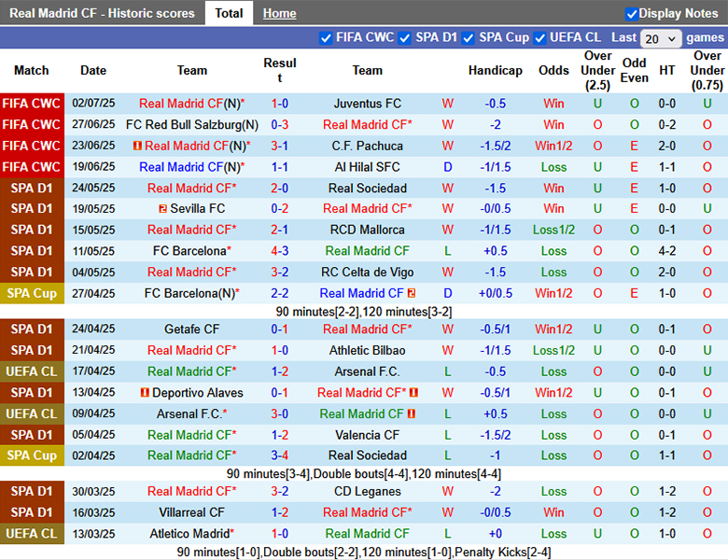Switch to the Total tab
Screen dimensions: 728x560
coord(229,13)
